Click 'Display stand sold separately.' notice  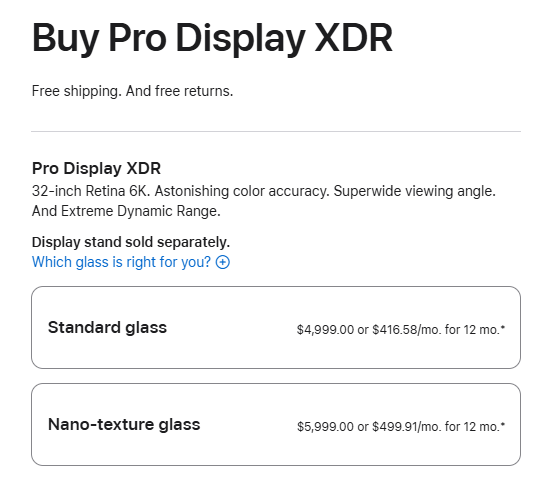point(131,242)
